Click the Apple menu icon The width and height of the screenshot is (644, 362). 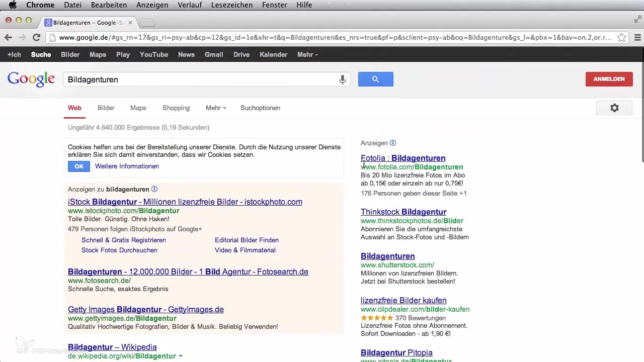[x=13, y=5]
